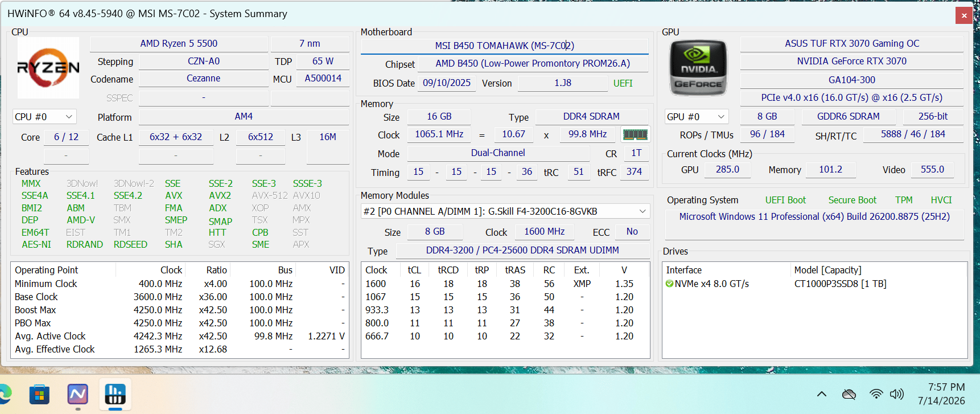This screenshot has height=414, width=980.
Task: Click the Base Clock row
Action: pos(180,297)
